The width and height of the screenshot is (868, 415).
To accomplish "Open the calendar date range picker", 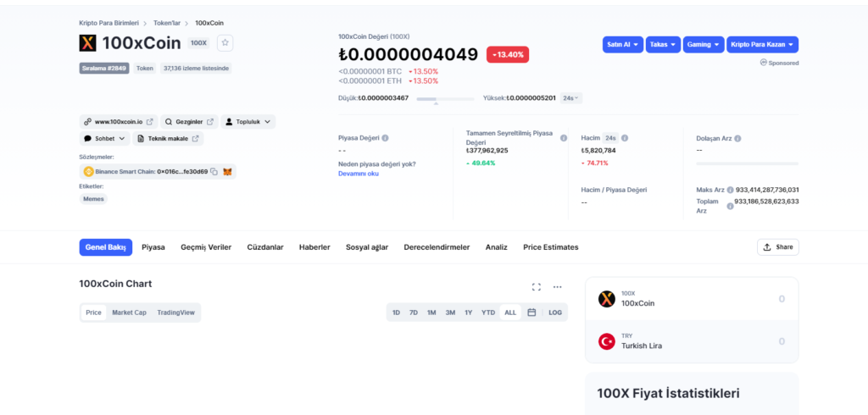I will coord(531,313).
